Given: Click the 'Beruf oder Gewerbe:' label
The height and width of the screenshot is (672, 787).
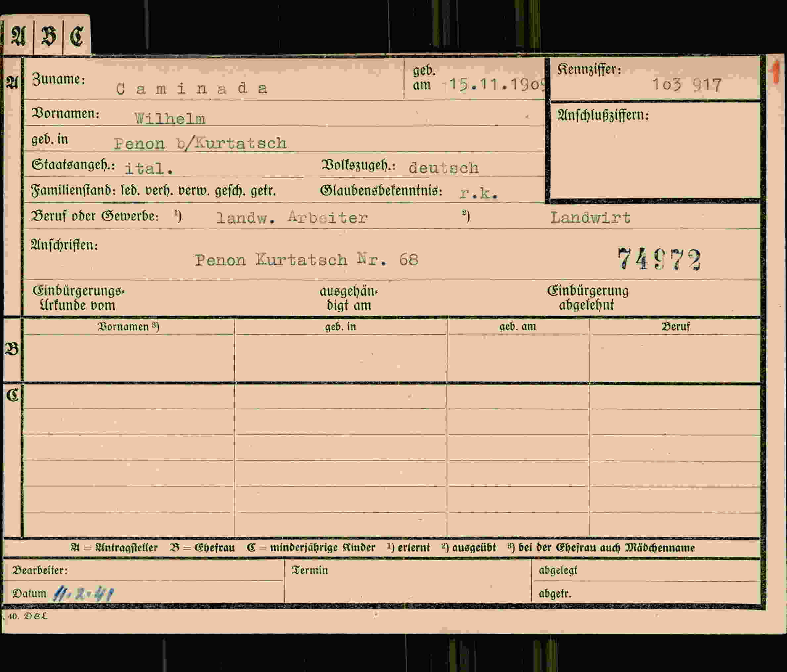Looking at the screenshot, I should click(x=95, y=216).
